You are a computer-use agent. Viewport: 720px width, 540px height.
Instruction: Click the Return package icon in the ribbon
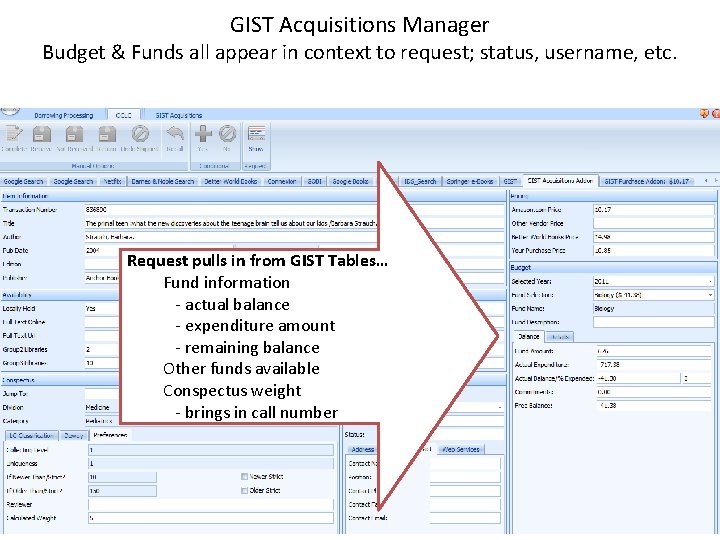click(x=107, y=134)
